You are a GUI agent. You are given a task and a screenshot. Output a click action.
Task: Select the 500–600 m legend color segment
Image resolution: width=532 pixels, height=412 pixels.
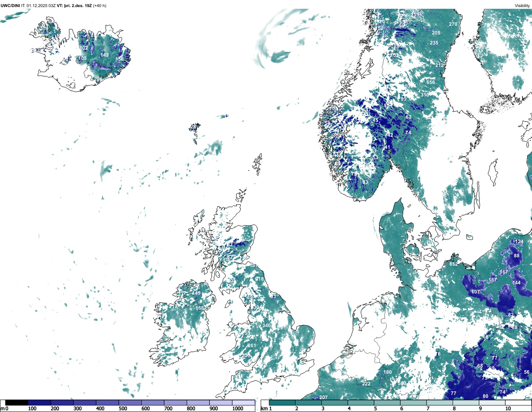click(130, 403)
